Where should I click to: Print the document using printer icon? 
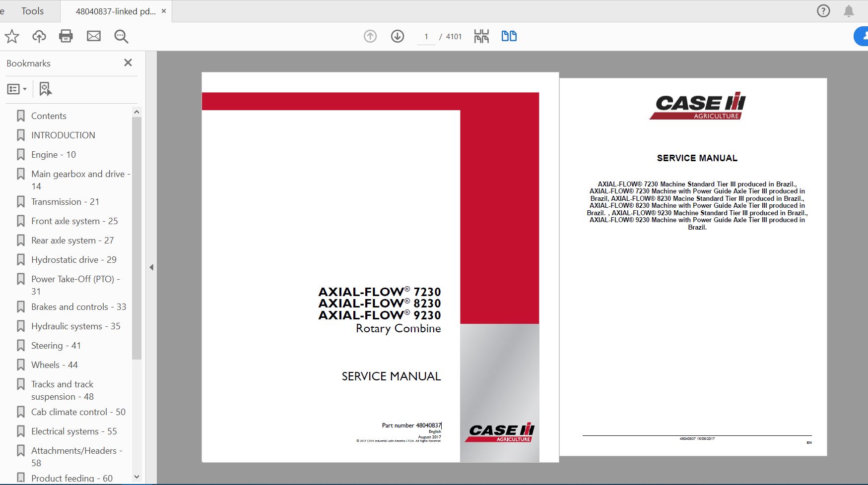click(66, 36)
